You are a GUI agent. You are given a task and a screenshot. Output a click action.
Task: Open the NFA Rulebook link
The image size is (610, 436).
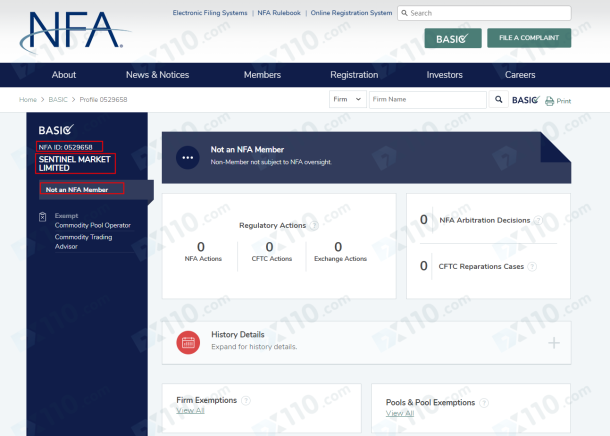[279, 13]
